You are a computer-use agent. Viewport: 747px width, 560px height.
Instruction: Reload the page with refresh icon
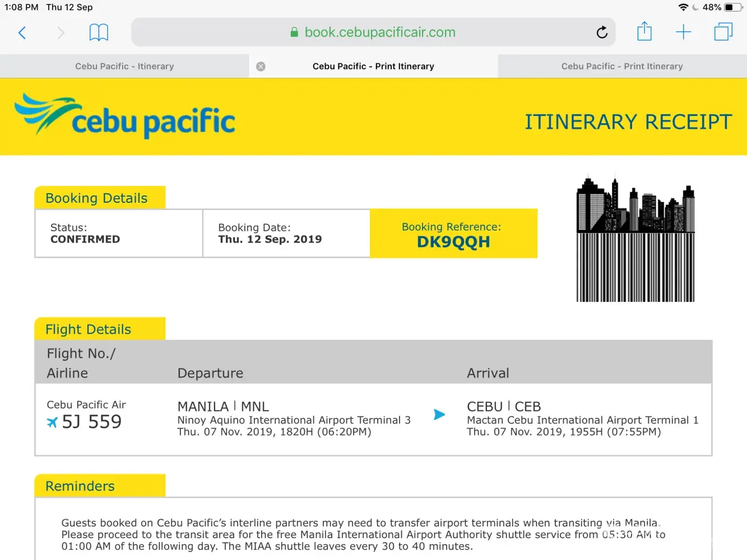coord(602,32)
